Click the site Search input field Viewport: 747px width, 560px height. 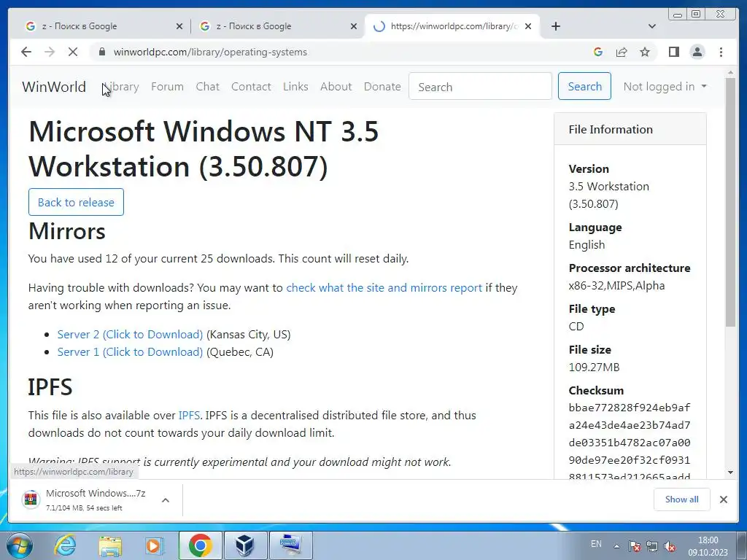480,87
